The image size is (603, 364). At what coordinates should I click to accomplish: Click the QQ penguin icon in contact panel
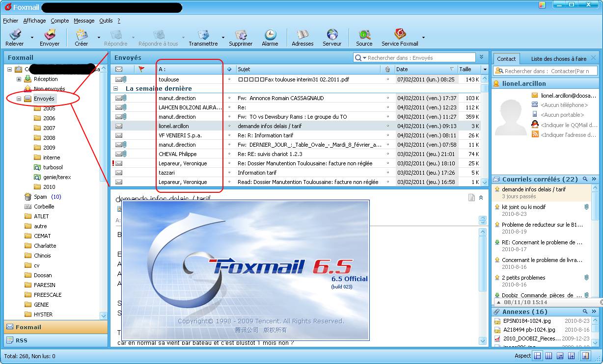coord(535,125)
